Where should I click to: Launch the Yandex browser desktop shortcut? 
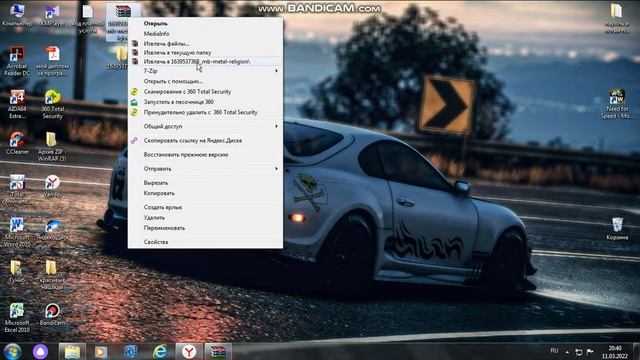52,186
